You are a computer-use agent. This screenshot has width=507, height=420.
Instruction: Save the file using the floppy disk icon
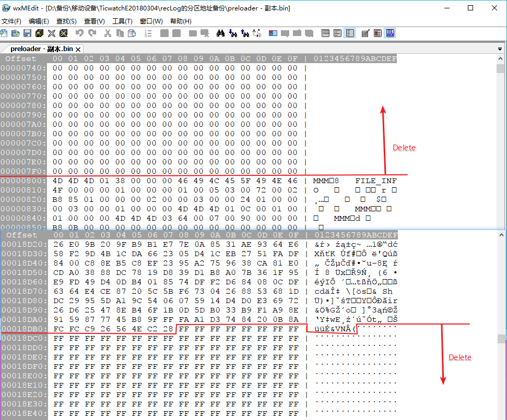(28, 33)
